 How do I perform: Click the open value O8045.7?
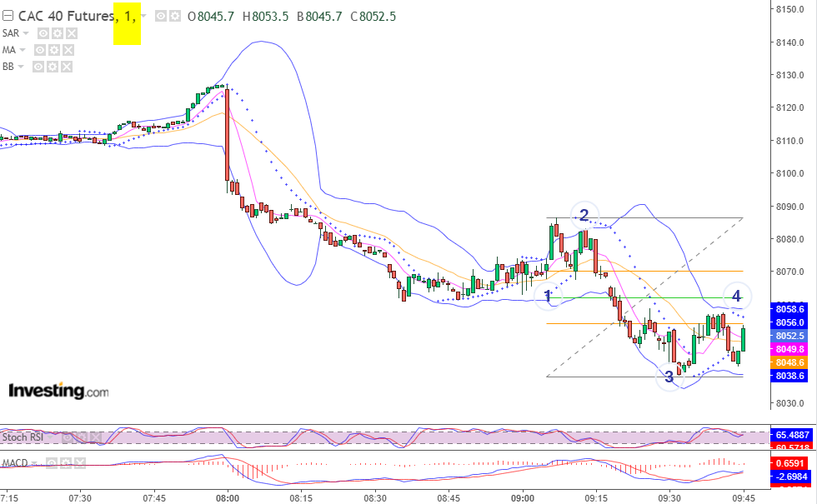(x=210, y=17)
